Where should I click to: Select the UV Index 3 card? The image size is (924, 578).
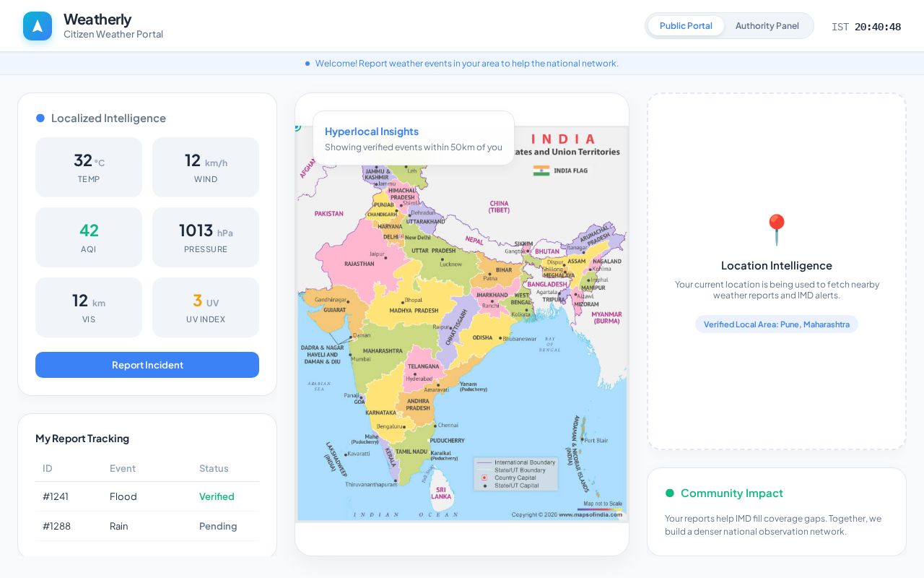coord(206,307)
